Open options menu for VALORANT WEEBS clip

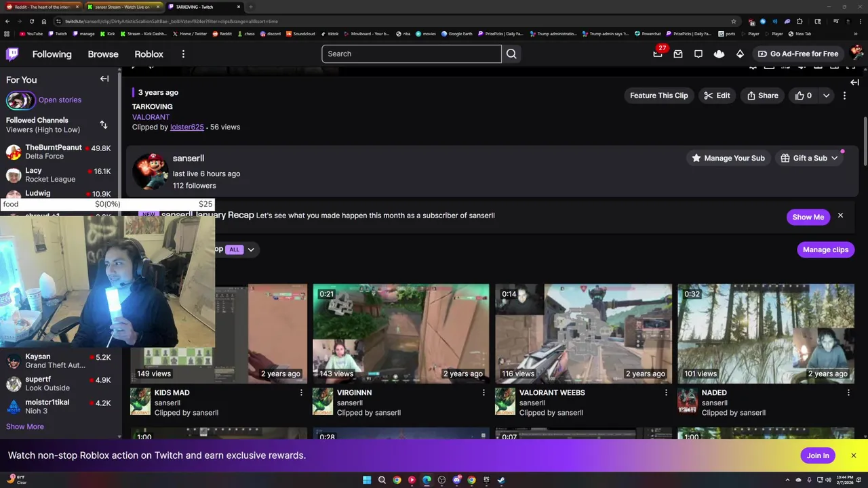666,392
